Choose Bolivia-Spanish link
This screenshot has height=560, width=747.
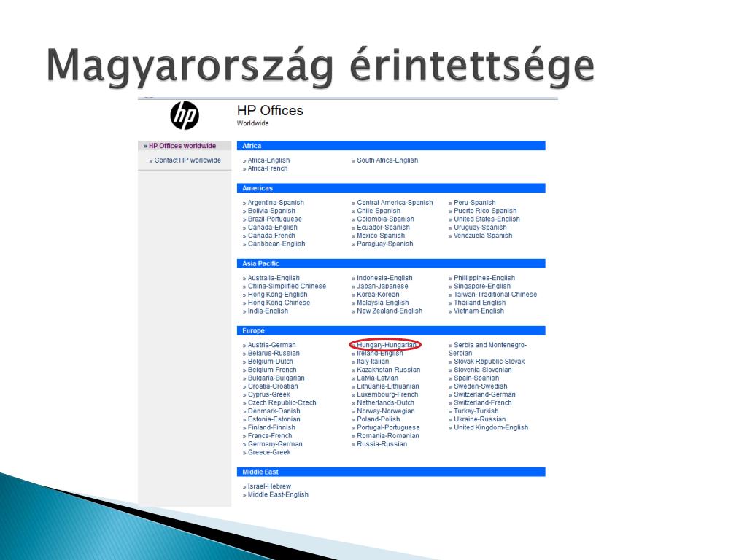(271, 211)
